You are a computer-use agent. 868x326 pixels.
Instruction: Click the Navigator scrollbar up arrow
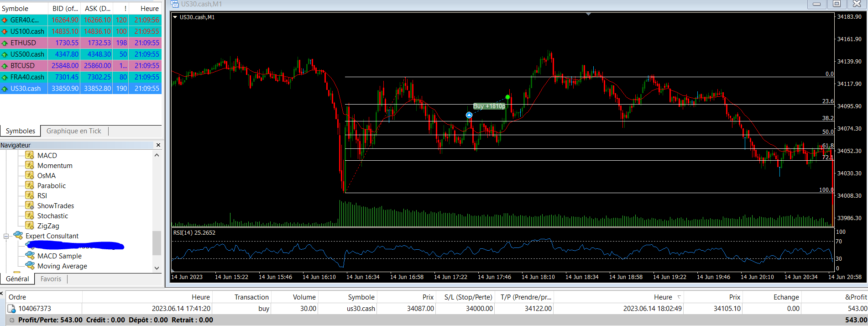click(157, 155)
